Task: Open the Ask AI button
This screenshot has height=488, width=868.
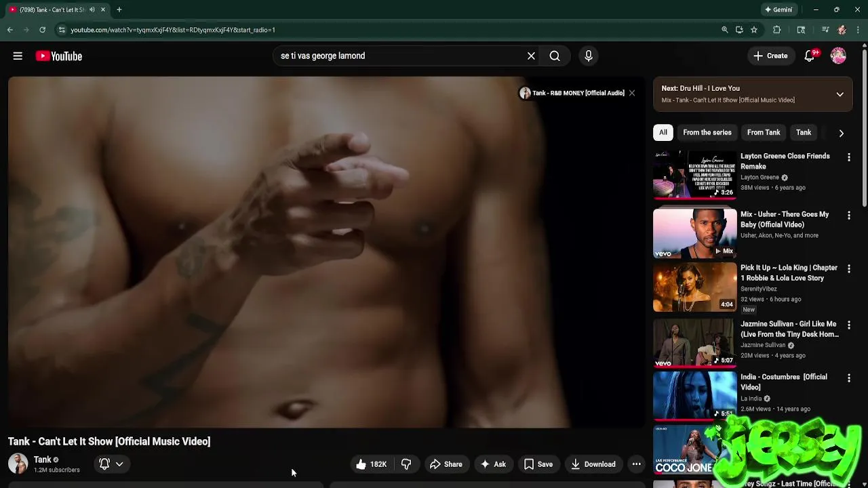Action: click(x=493, y=464)
